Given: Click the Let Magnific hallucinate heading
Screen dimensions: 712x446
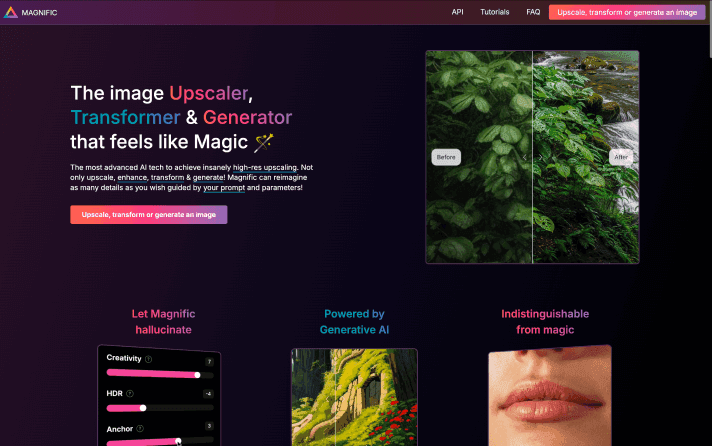Looking at the screenshot, I should (163, 322).
